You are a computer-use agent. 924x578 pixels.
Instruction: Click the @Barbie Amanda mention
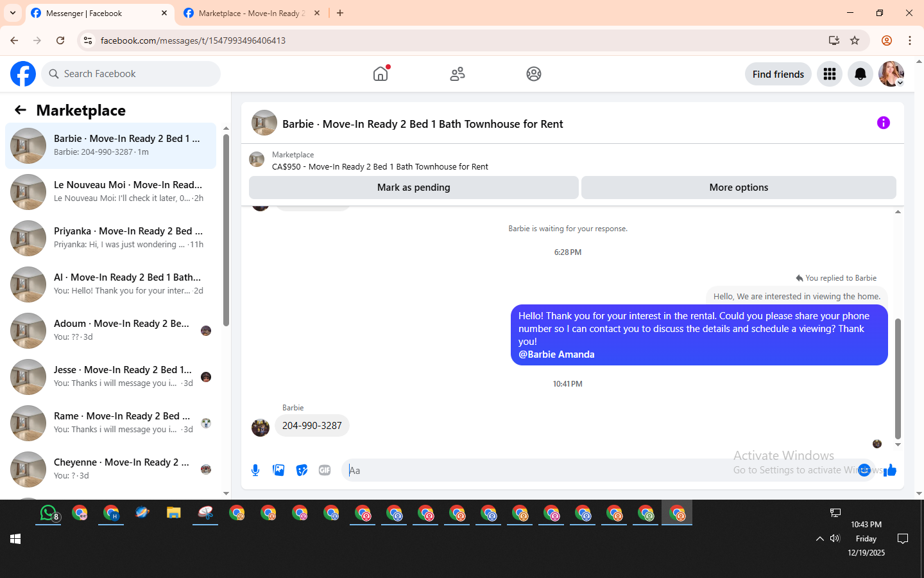556,355
